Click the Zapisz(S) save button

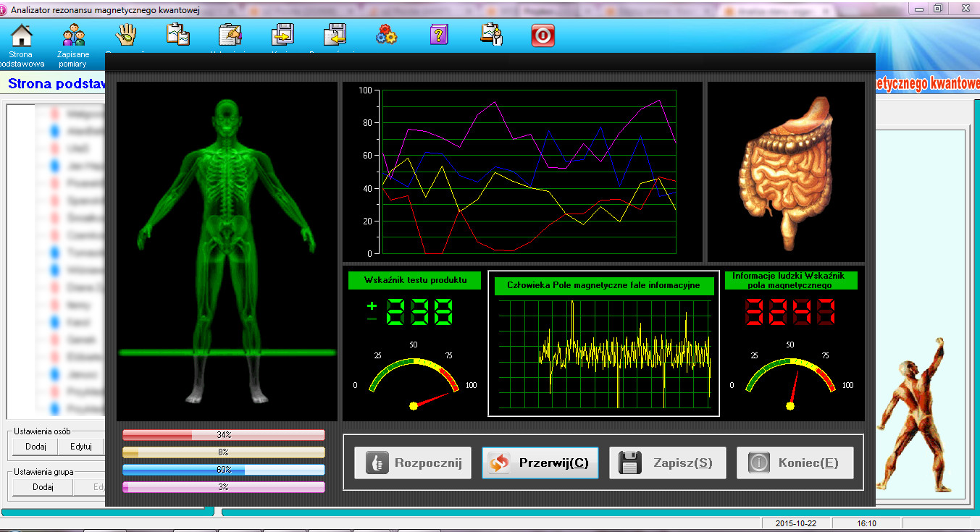[x=667, y=463]
